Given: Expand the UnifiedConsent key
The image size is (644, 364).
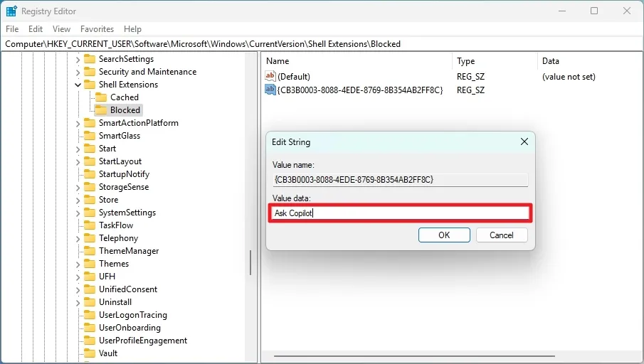Looking at the screenshot, I should (78, 290).
